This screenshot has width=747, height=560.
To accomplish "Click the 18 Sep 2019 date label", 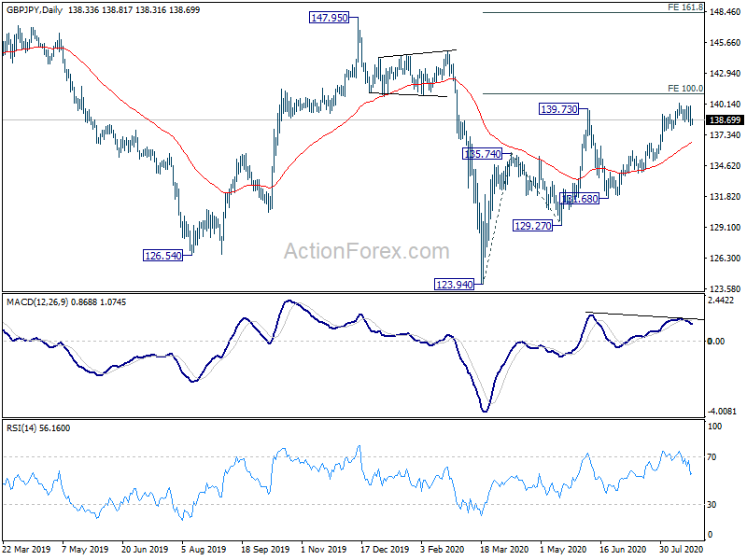I will click(265, 550).
